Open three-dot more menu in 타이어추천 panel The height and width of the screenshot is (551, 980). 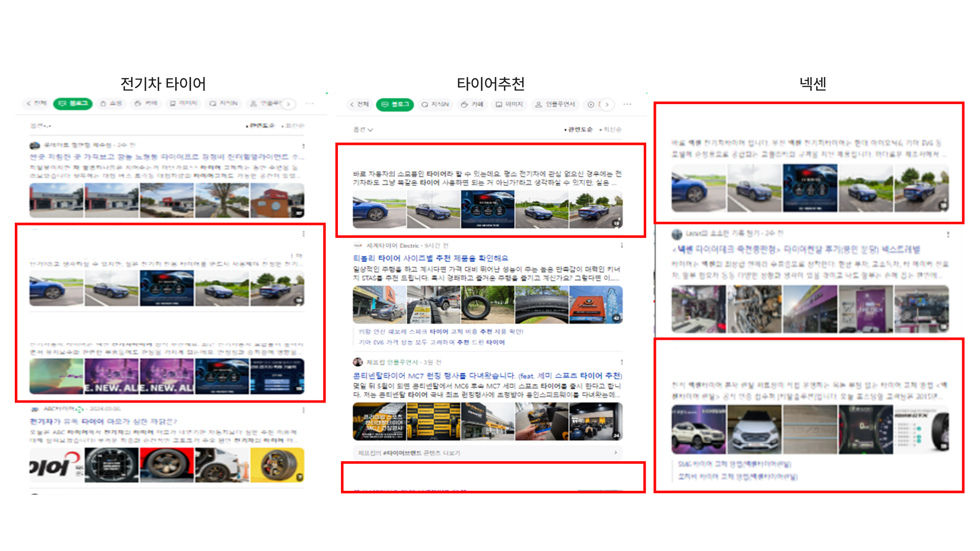[x=627, y=105]
